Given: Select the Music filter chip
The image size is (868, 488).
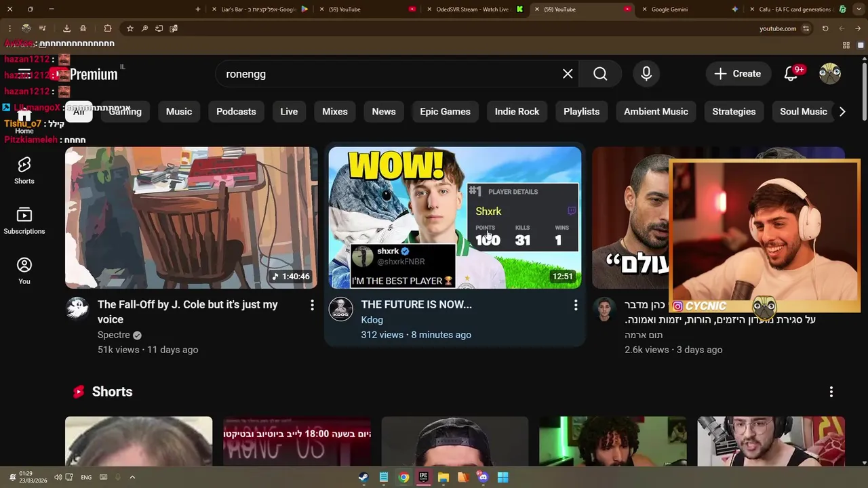Looking at the screenshot, I should [x=179, y=112].
